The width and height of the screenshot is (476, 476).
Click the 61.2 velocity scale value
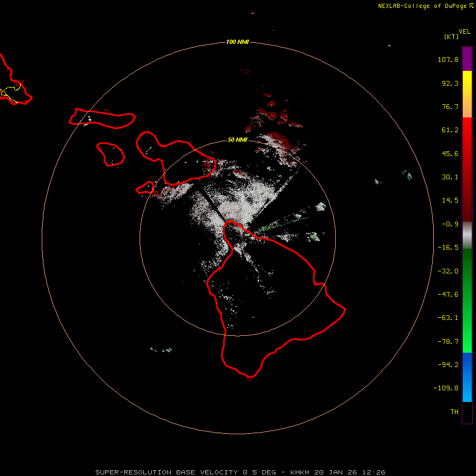tap(450, 130)
